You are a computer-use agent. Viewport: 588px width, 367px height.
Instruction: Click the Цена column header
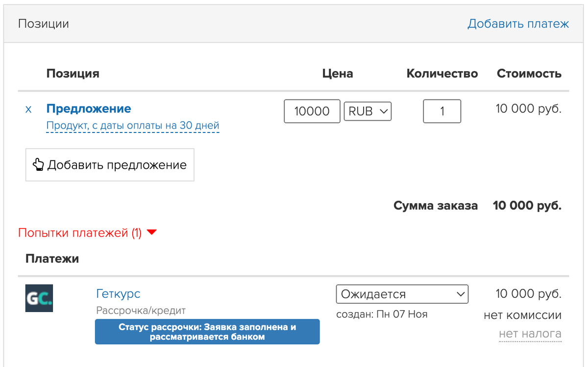tap(338, 74)
